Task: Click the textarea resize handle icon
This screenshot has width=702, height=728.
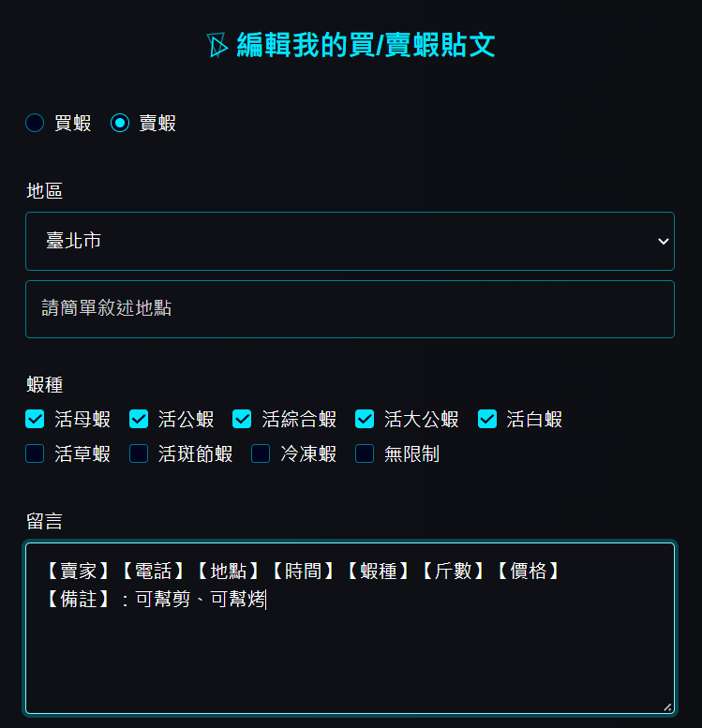Action: click(667, 707)
